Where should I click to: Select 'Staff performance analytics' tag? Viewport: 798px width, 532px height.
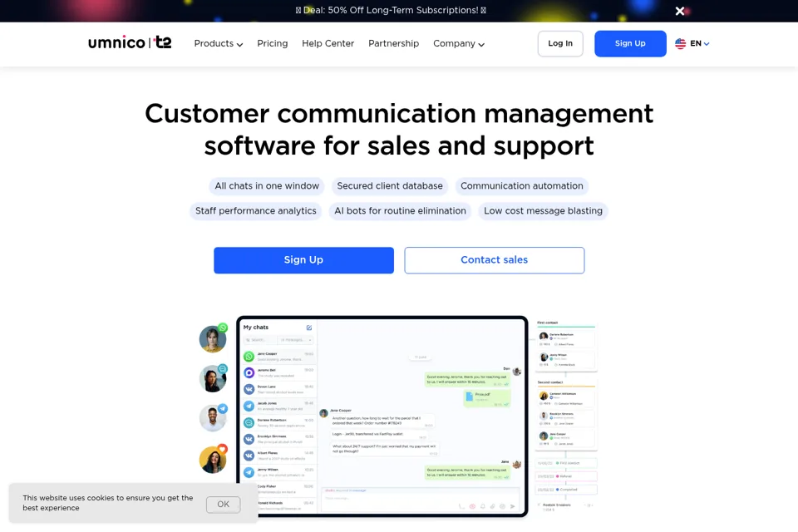click(255, 211)
